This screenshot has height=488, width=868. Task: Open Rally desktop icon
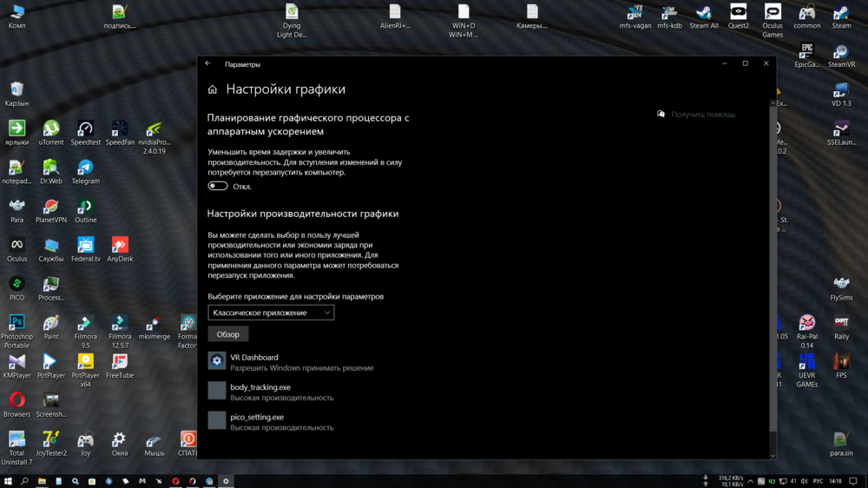[841, 327]
